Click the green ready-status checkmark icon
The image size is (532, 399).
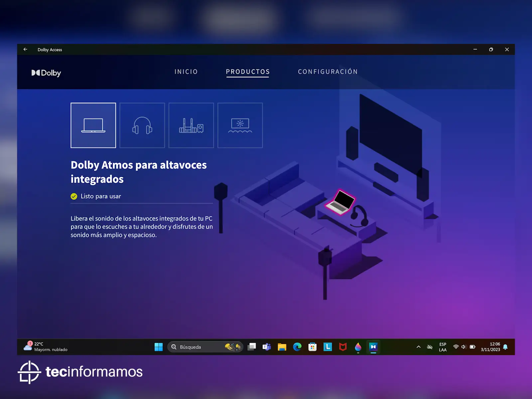click(x=74, y=197)
